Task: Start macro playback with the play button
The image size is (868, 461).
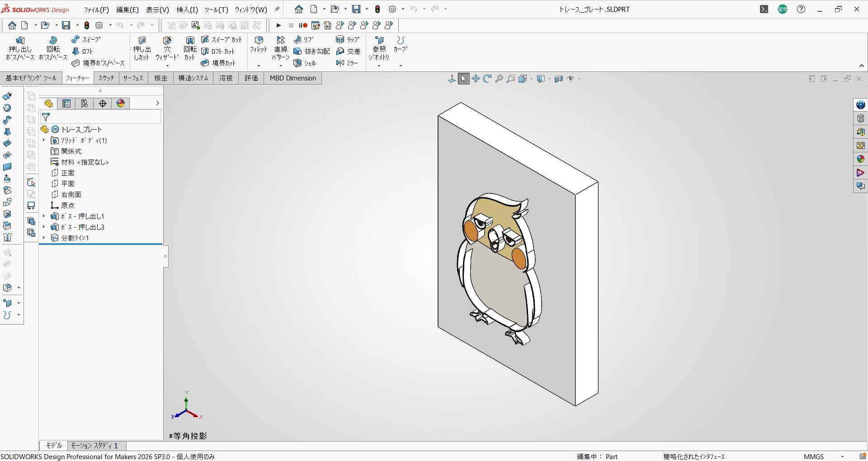Action: pyautogui.click(x=278, y=25)
